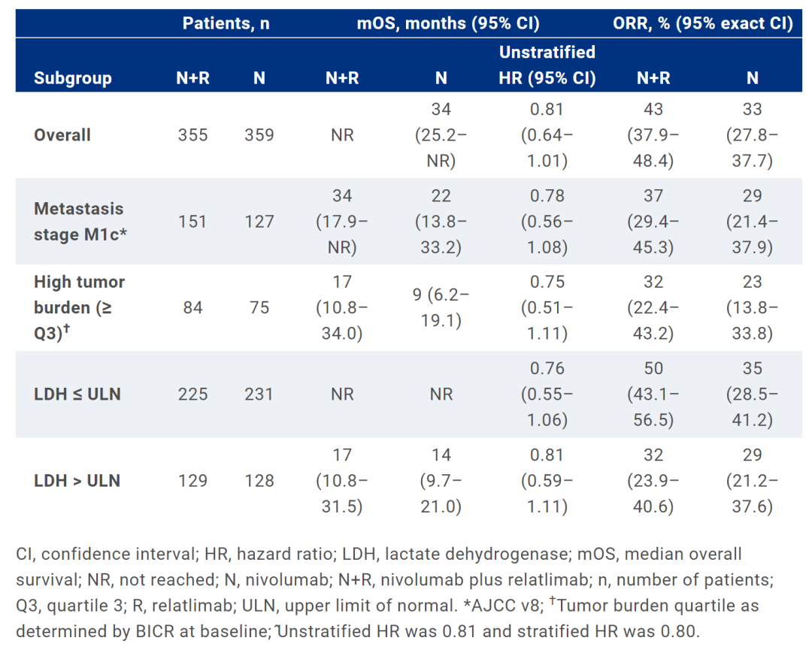Click the 129 patients cell for LDH > ULN

click(193, 480)
